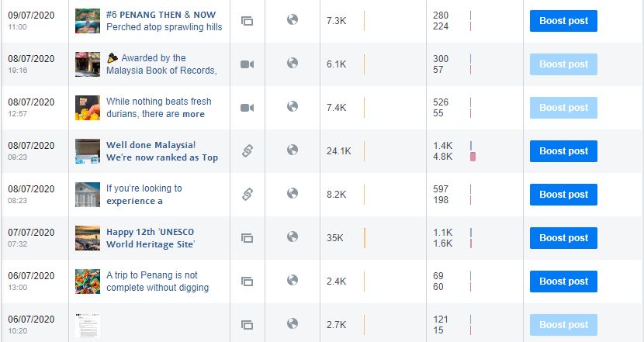Click the orange reach bar beside 35K

365,238
